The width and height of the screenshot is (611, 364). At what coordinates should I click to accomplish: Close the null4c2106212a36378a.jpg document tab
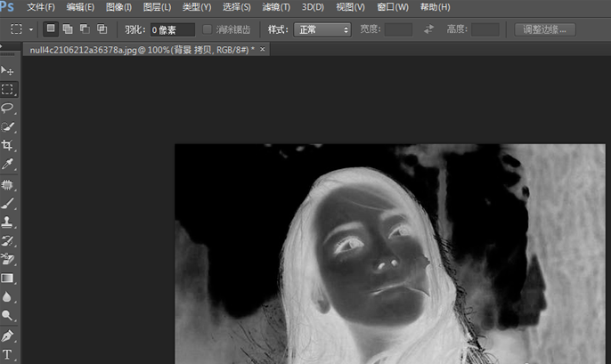click(263, 49)
